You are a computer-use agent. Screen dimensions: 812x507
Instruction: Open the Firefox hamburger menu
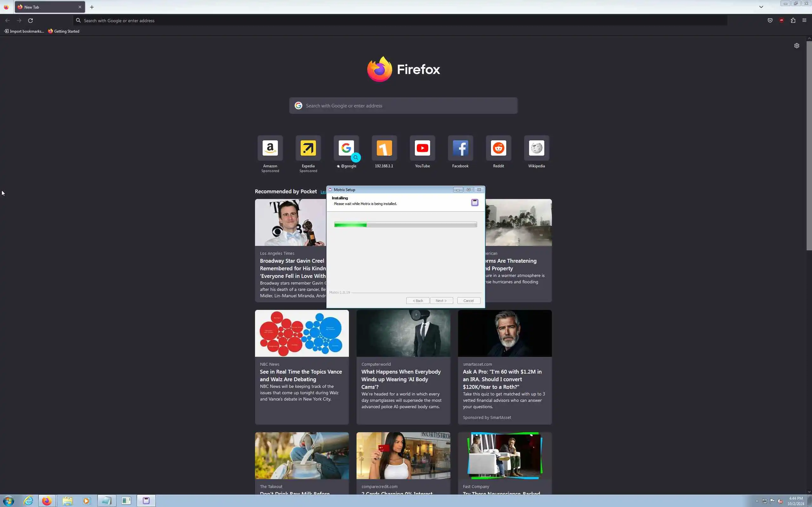pyautogui.click(x=804, y=21)
